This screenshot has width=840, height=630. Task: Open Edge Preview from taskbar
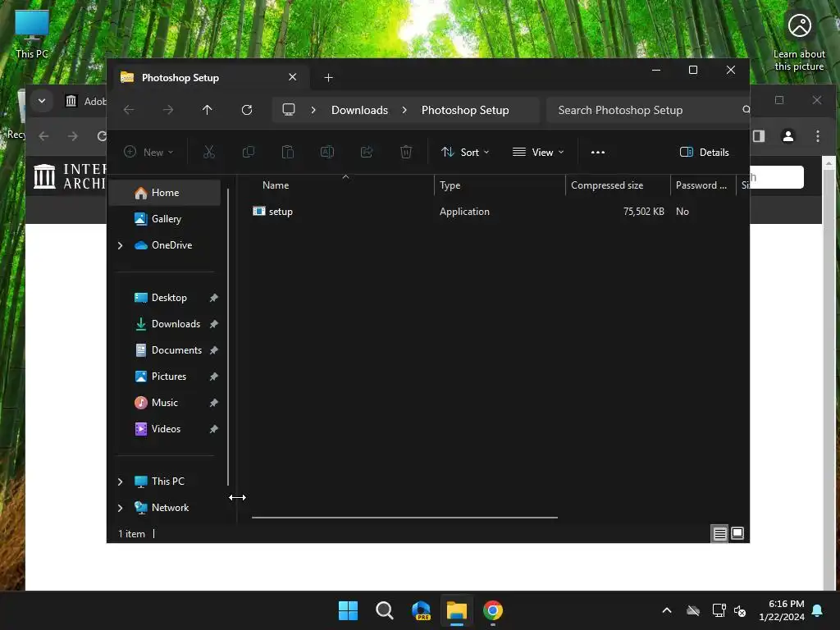click(421, 610)
